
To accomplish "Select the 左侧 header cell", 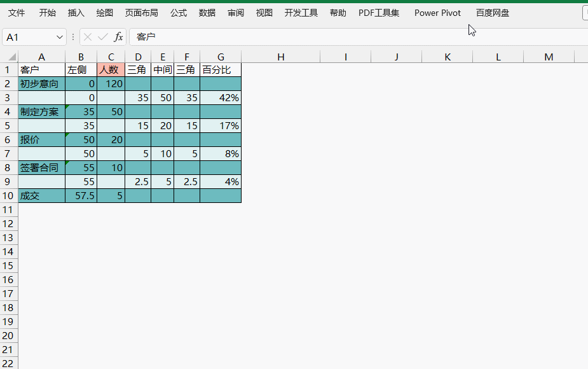I will [x=81, y=70].
